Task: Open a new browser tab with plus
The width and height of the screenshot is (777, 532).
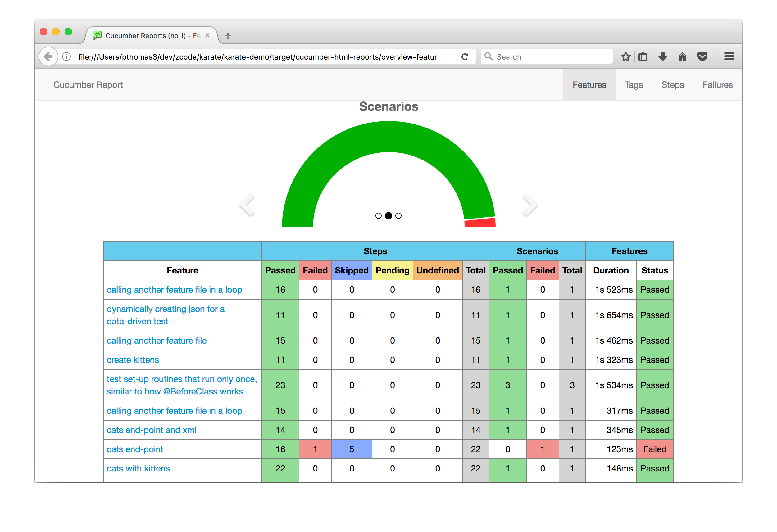Action: pyautogui.click(x=228, y=35)
